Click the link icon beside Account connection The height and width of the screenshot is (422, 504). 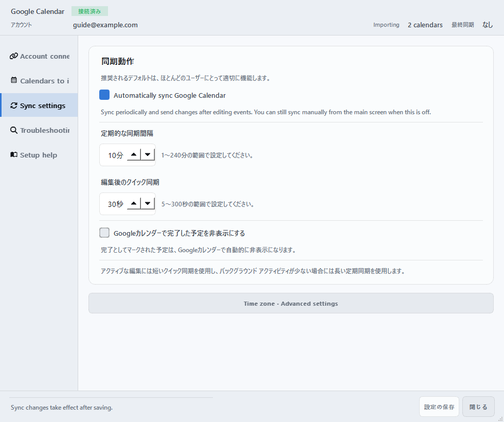tap(13, 56)
